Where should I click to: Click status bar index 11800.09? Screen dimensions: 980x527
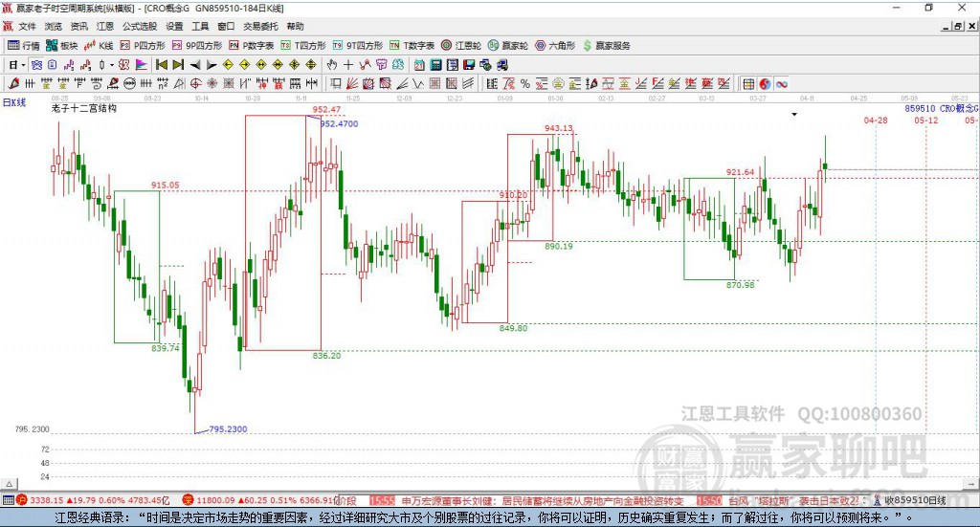215,500
